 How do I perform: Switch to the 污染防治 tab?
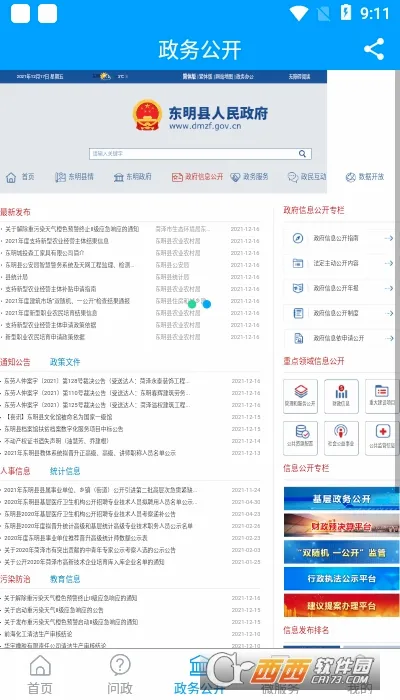[x=15, y=579]
